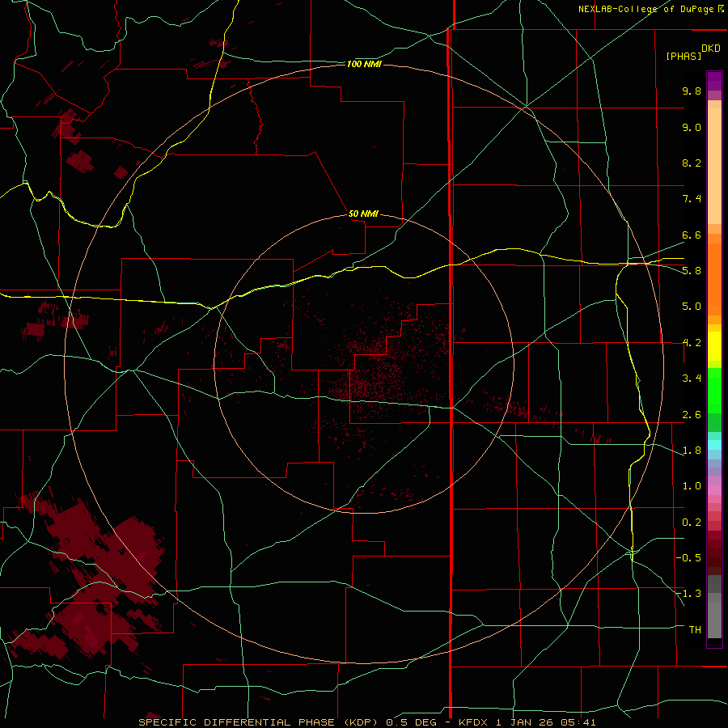728x728 pixels.
Task: Click the 9.8 value on the color scale
Action: pyautogui.click(x=692, y=91)
